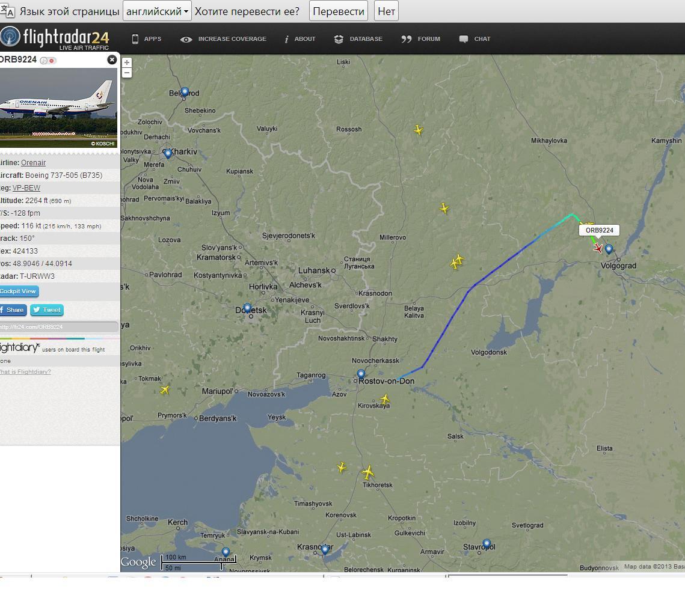
Task: Zoom out the map with the minus button
Action: tap(127, 73)
